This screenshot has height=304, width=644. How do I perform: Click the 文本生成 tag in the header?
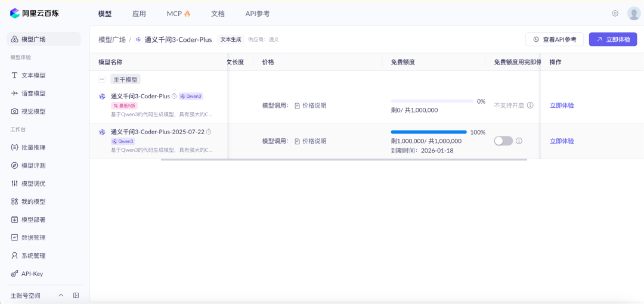pyautogui.click(x=231, y=39)
